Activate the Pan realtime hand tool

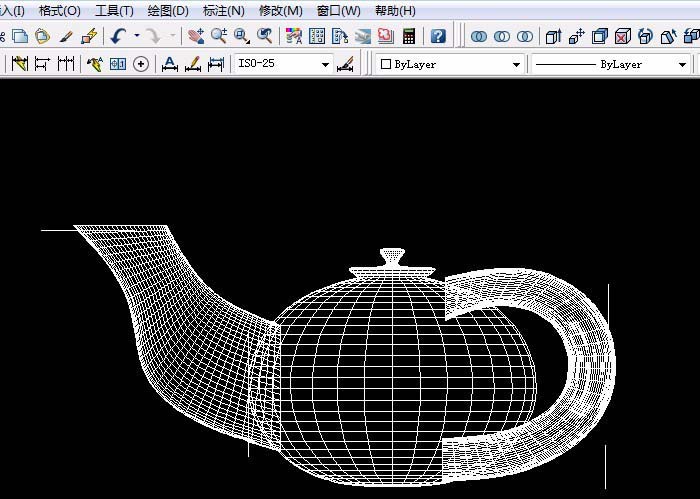tap(196, 36)
